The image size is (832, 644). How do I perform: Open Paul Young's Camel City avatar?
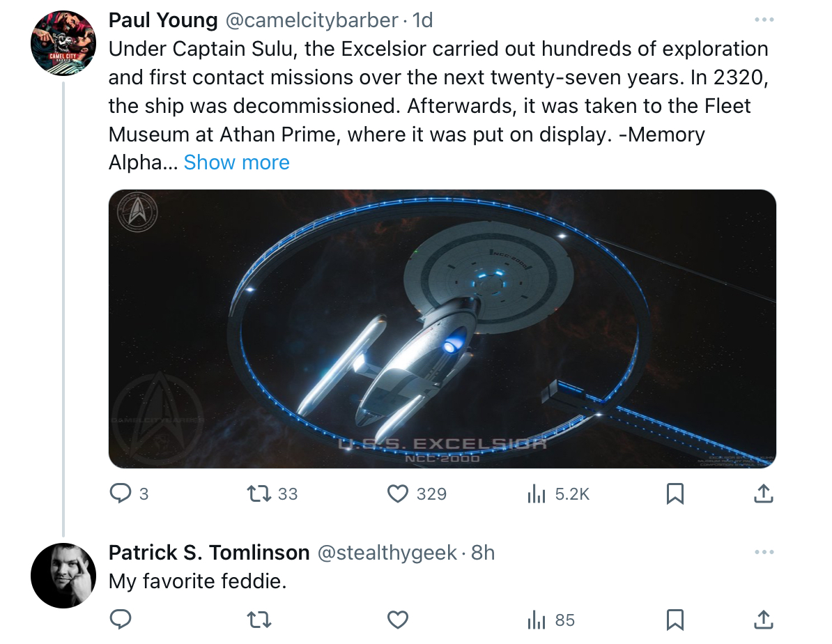click(63, 43)
